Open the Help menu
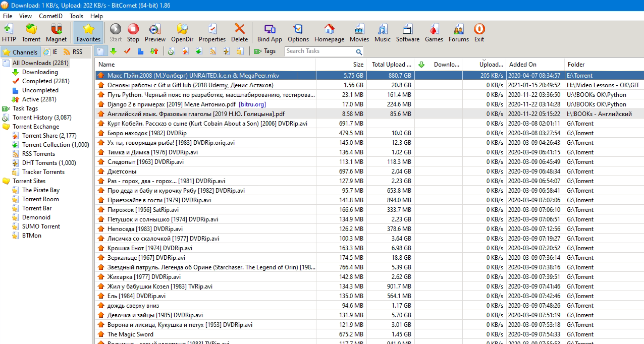 pos(96,16)
